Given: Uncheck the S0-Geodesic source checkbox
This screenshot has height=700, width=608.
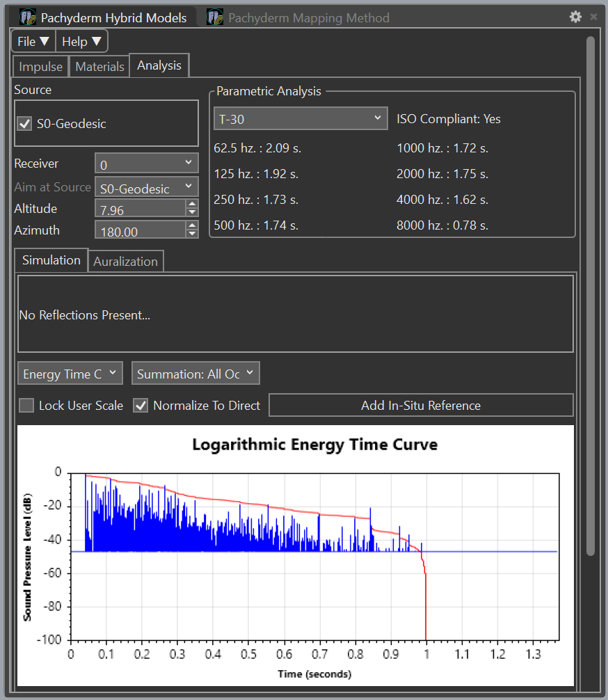Looking at the screenshot, I should tap(25, 124).
